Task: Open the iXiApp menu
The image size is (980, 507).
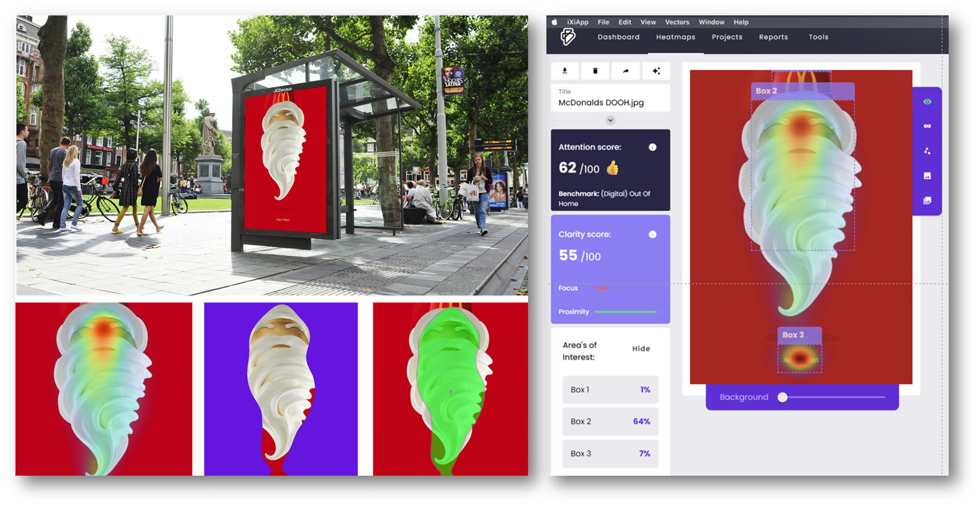Action: click(578, 22)
